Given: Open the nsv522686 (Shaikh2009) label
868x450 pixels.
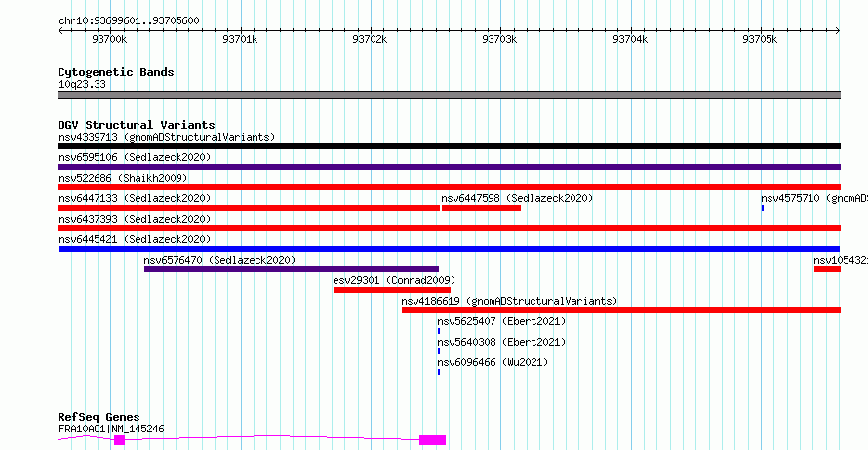Looking at the screenshot, I should [x=123, y=178].
